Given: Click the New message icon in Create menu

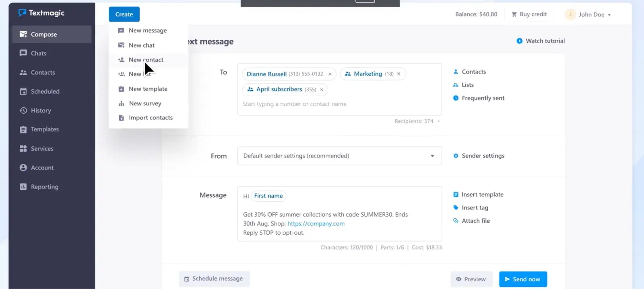Looking at the screenshot, I should (121, 31).
